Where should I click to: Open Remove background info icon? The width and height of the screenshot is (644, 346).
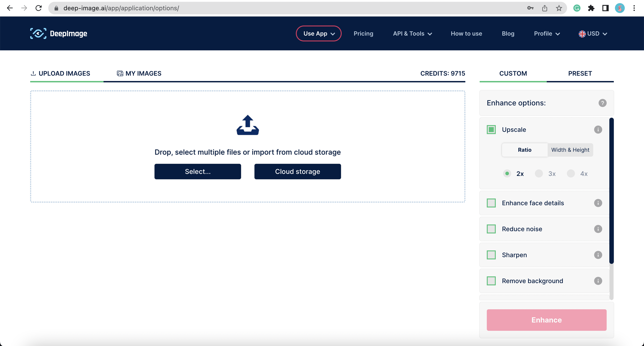click(598, 281)
